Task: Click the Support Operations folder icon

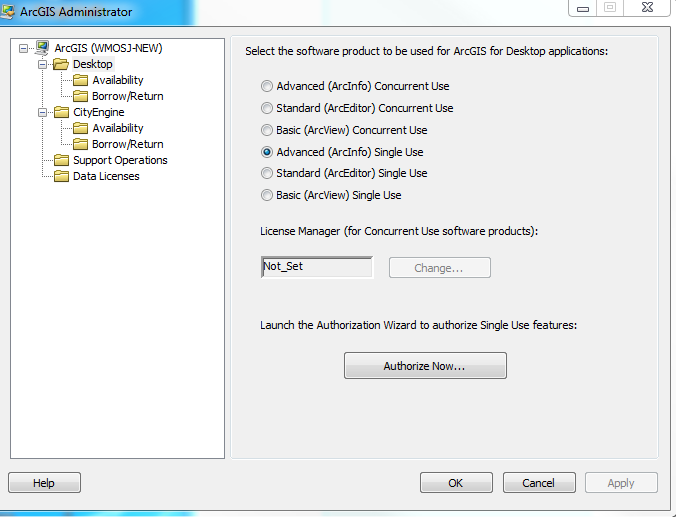Action: coord(61,160)
